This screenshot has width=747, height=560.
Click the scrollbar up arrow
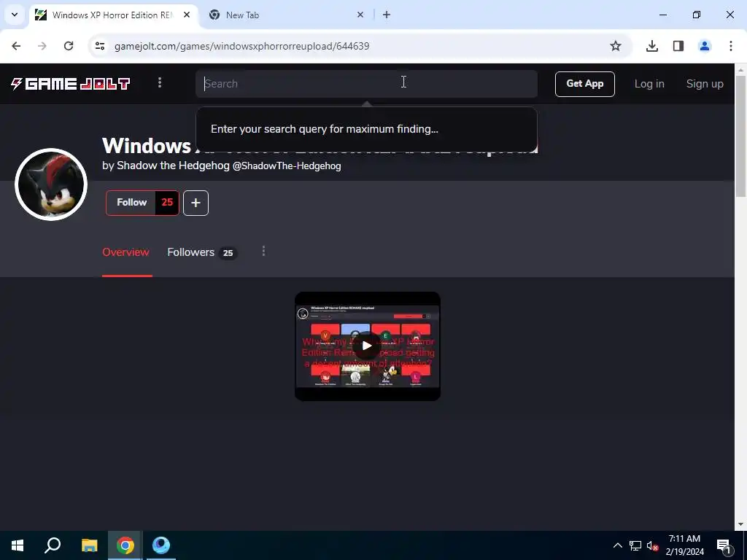[x=740, y=69]
